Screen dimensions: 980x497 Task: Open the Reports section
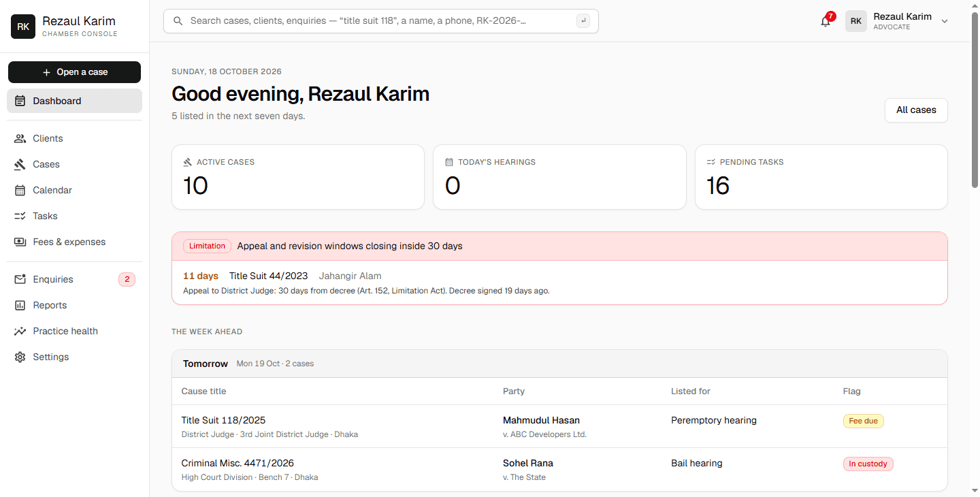click(x=74, y=305)
